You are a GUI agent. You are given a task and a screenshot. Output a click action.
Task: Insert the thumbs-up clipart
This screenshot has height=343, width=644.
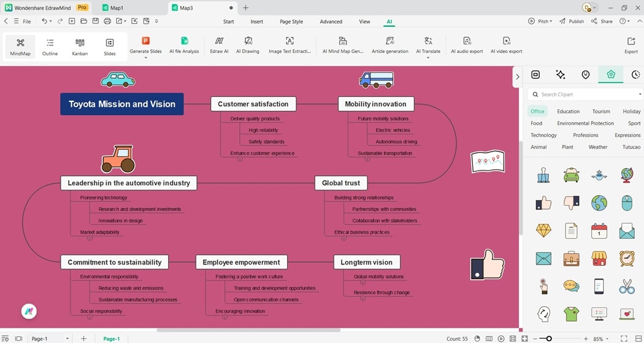543,202
